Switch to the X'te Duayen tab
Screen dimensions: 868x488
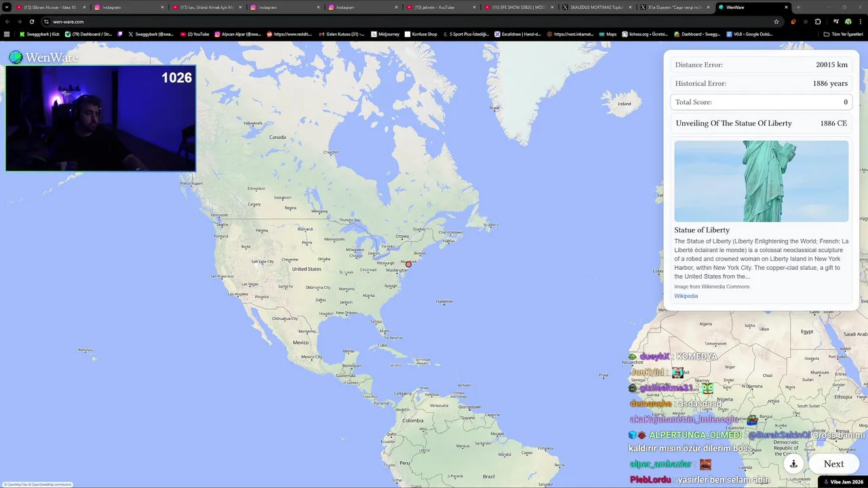point(675,7)
